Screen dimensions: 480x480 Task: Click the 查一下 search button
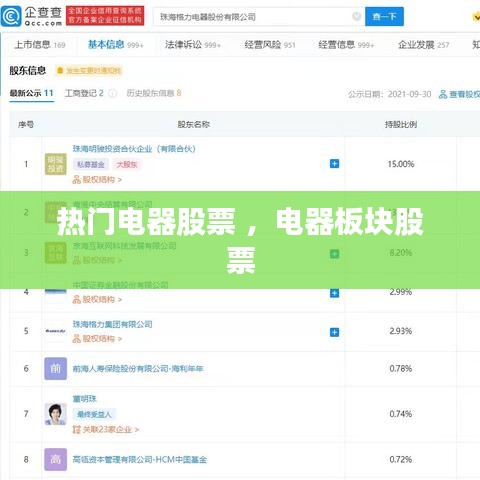[x=384, y=16]
